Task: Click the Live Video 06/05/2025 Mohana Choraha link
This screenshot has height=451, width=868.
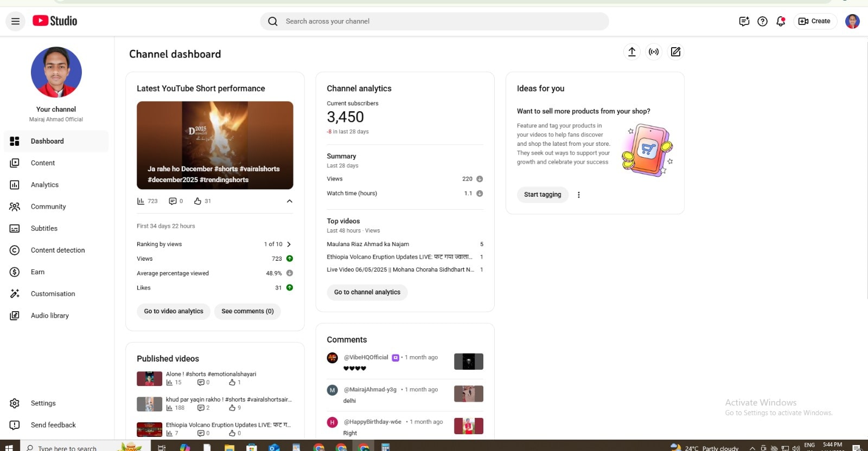Action: coord(400,269)
